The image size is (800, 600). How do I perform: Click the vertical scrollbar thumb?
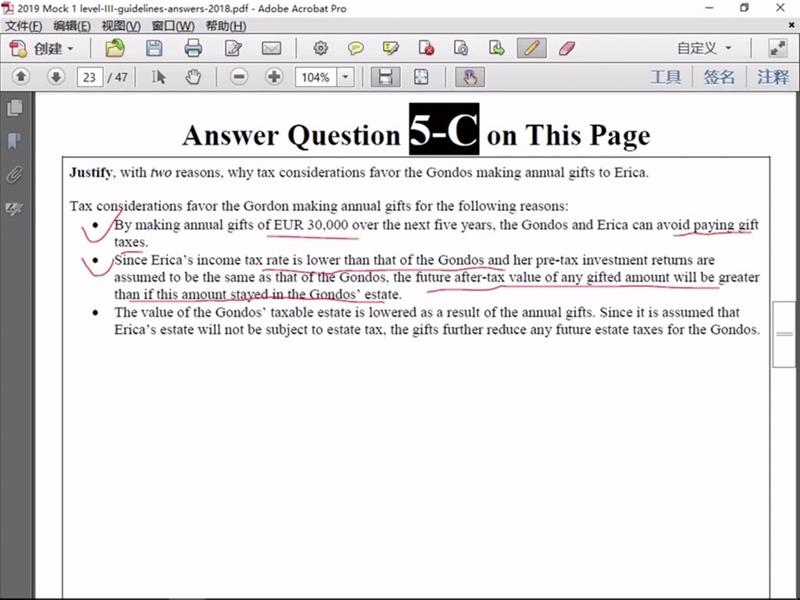click(x=784, y=334)
